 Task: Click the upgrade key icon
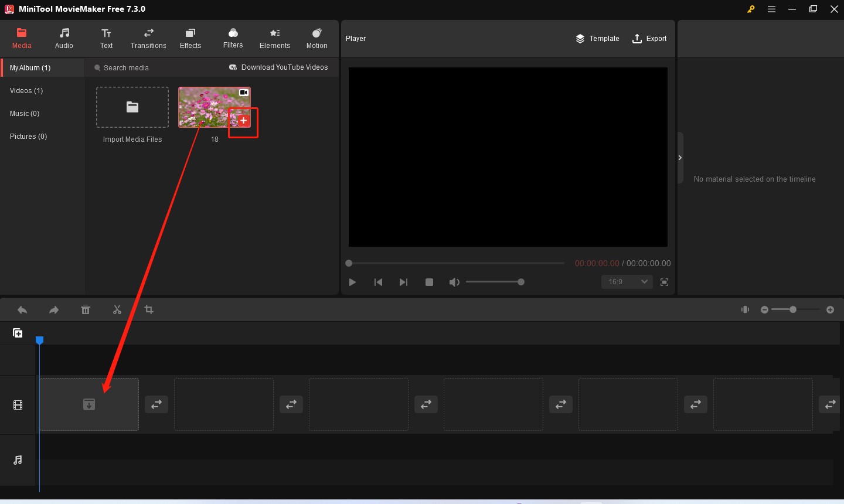[751, 9]
